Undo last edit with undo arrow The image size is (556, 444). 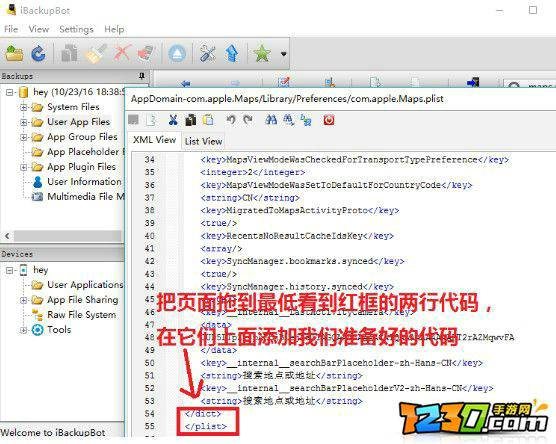pyautogui.click(x=231, y=120)
